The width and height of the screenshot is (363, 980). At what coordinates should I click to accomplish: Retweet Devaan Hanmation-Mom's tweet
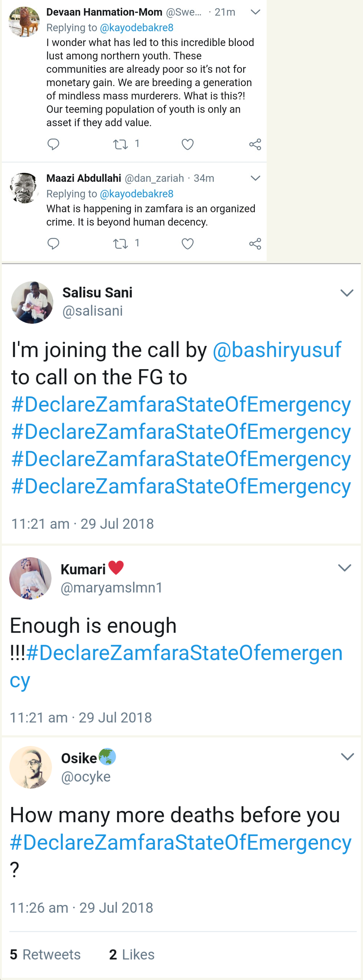tap(121, 144)
